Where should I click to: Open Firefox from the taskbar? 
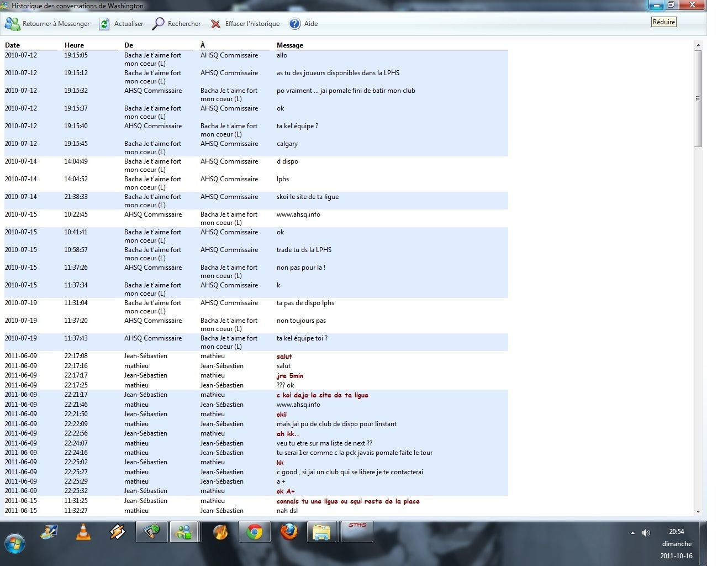288,532
